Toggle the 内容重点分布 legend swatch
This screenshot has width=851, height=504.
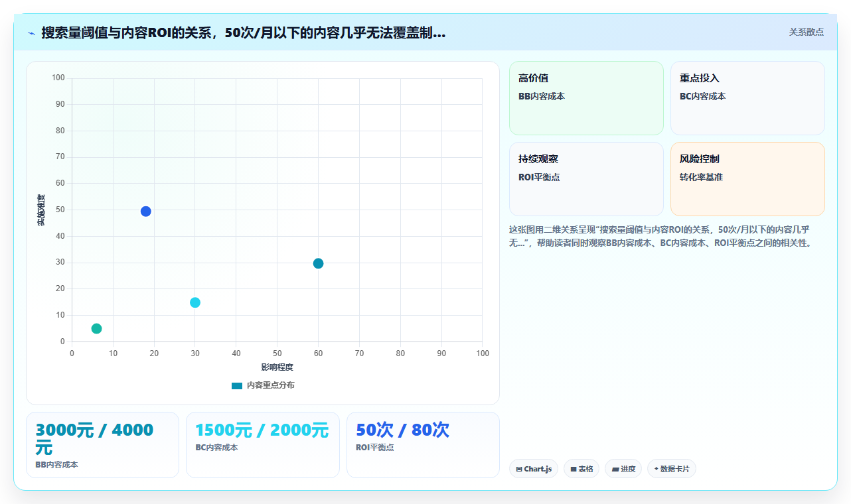click(x=237, y=385)
